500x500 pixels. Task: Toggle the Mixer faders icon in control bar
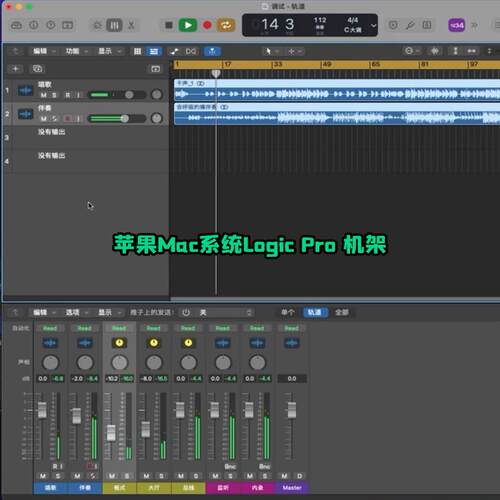tap(114, 25)
